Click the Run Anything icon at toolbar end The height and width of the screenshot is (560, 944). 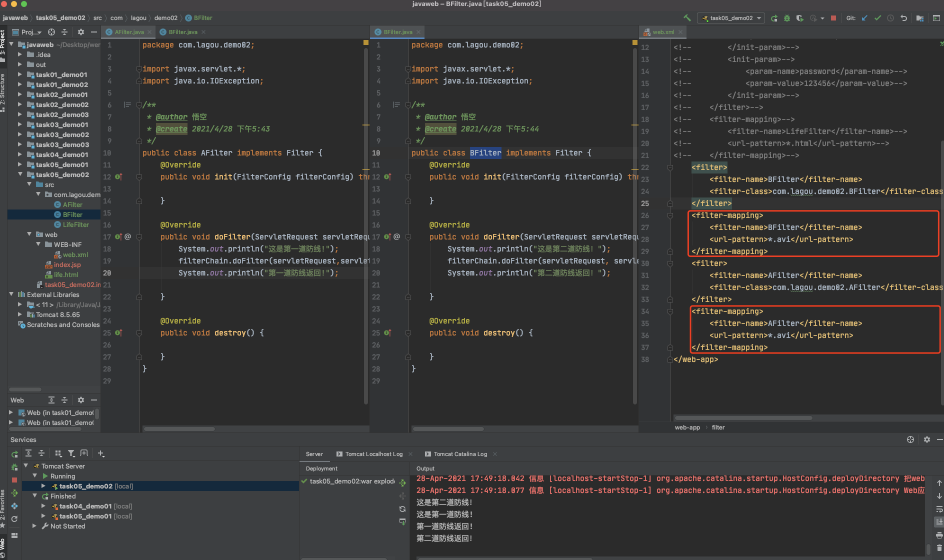(x=936, y=18)
